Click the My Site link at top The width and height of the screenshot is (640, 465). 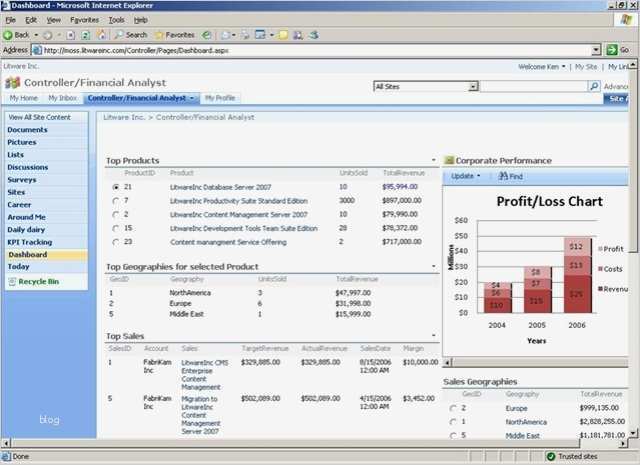coord(586,67)
